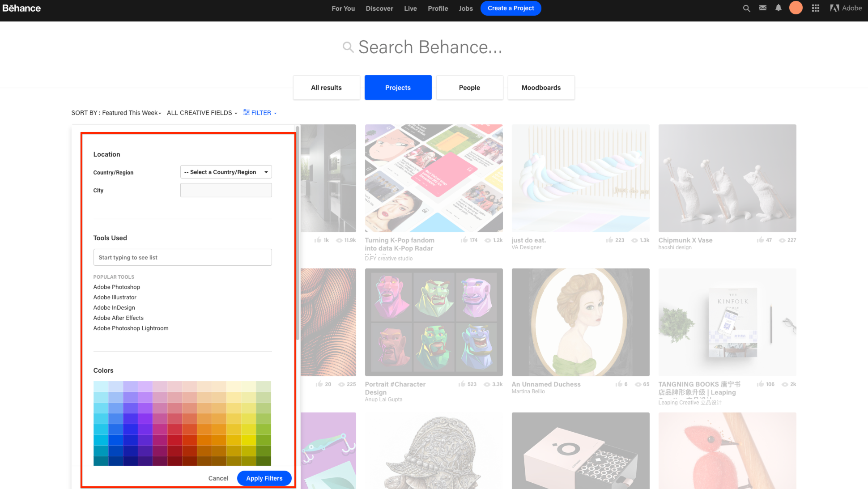Pick a saturated blue color swatch

coord(115,439)
